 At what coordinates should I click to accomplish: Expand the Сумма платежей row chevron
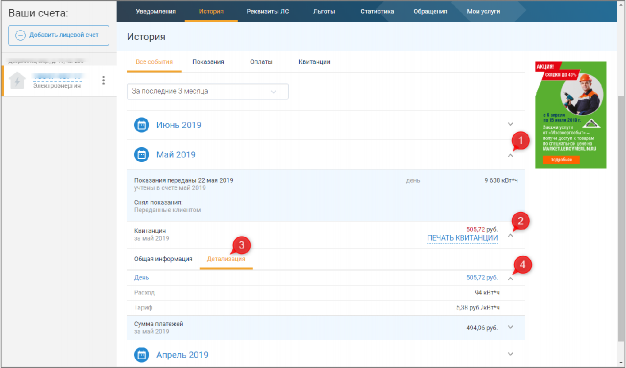510,327
